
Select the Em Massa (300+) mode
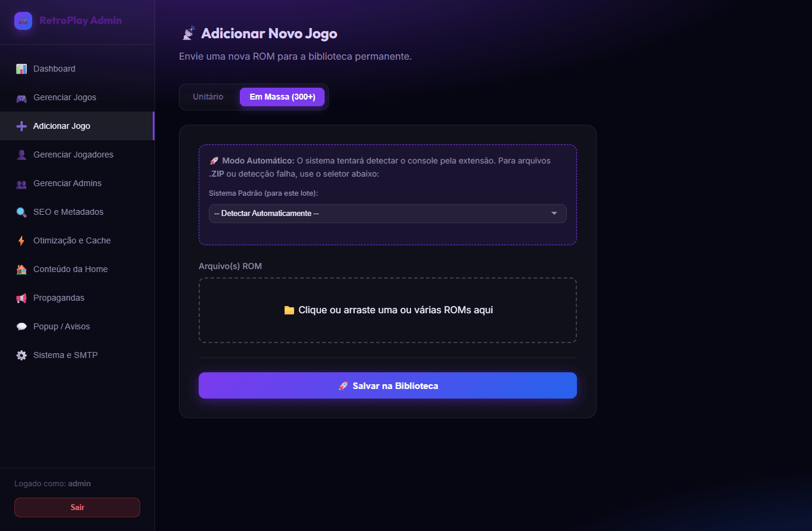coord(282,97)
